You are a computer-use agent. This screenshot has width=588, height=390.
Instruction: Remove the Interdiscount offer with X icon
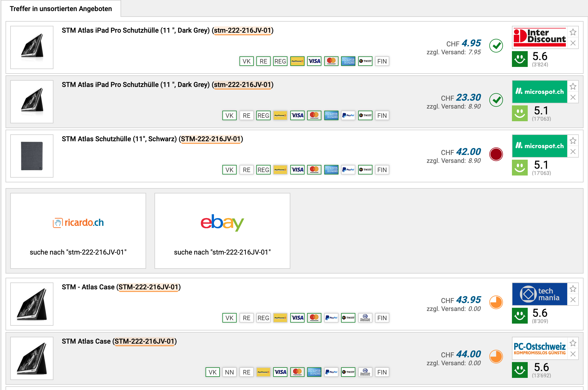[573, 43]
